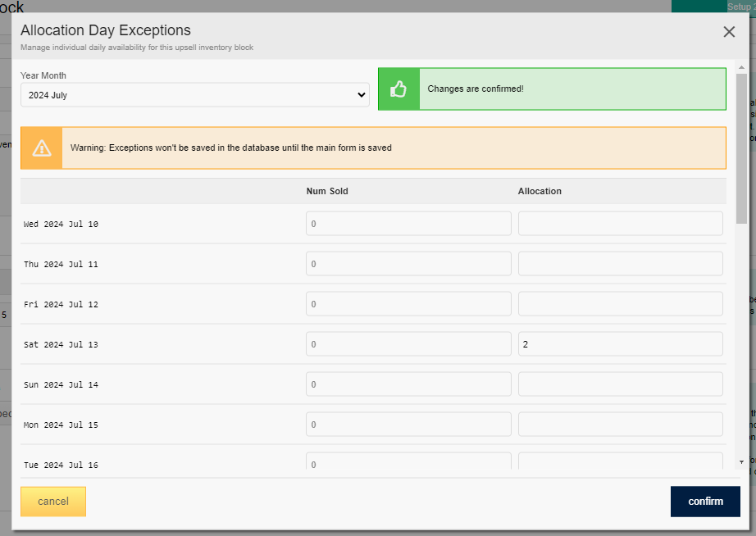Click the 'Sat 2024 Jul 13' row label
The width and height of the screenshot is (756, 536).
[61, 345]
